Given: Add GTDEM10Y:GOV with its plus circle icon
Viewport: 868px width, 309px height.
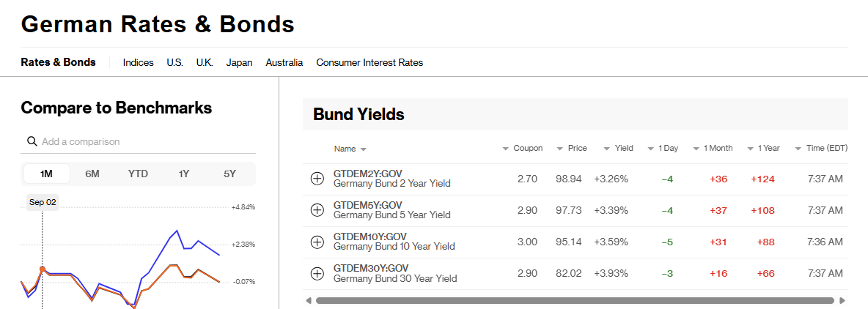Looking at the screenshot, I should coord(317,242).
